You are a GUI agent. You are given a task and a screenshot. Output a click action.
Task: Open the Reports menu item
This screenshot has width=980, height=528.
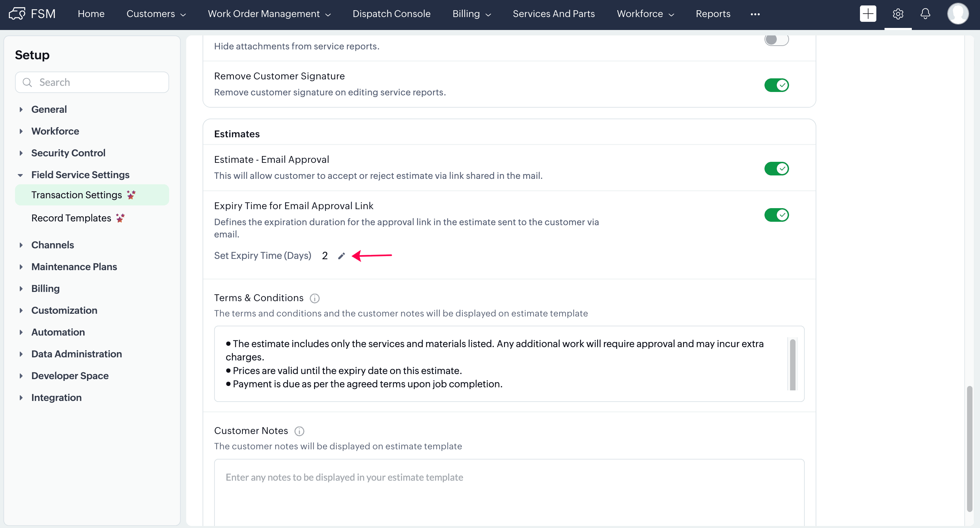pyautogui.click(x=713, y=14)
